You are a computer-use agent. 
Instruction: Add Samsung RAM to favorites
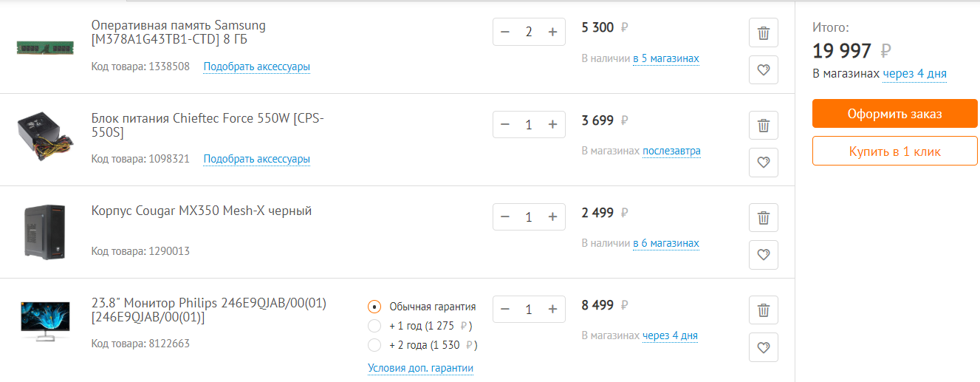pos(764,70)
